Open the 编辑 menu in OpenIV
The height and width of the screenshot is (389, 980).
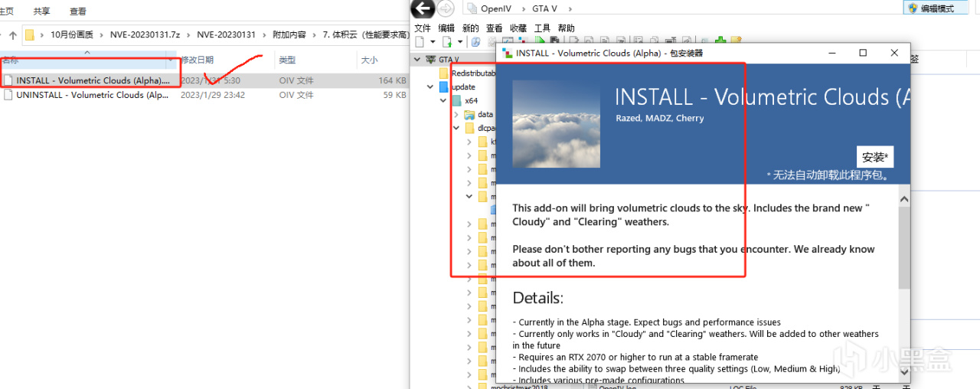point(446,28)
